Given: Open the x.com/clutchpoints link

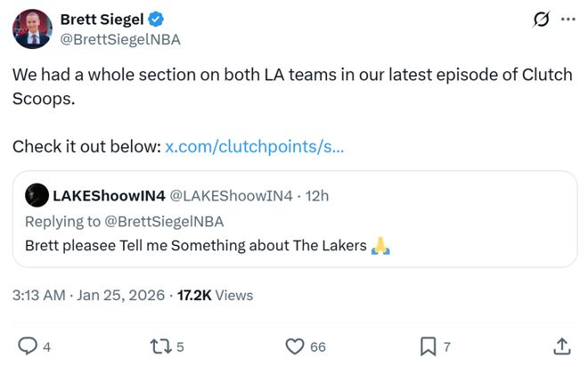Looking at the screenshot, I should (x=255, y=145).
